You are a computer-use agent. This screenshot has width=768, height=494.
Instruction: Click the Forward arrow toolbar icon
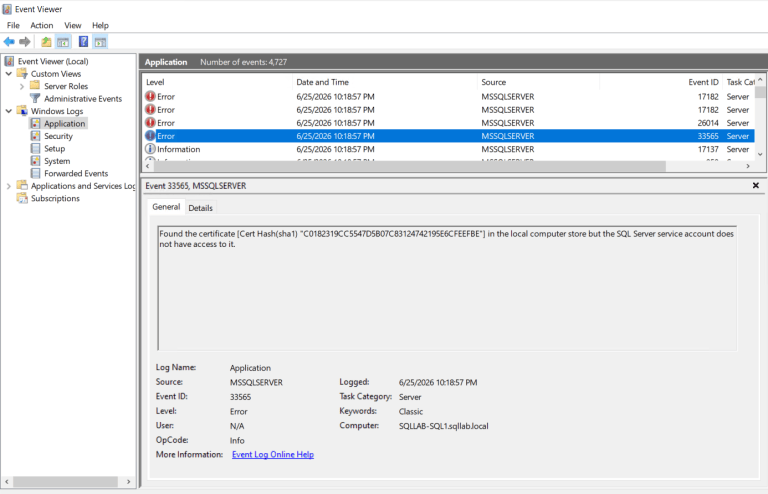tap(24, 42)
